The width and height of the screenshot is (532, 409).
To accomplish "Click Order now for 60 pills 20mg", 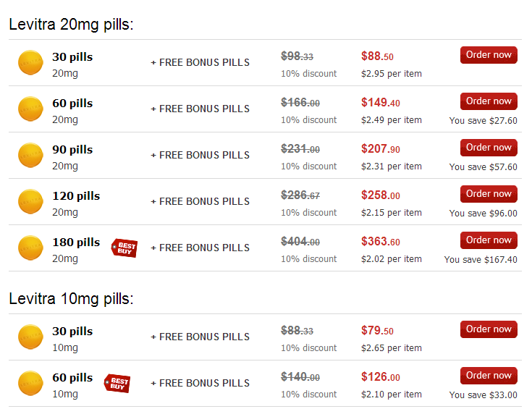I will point(489,101).
